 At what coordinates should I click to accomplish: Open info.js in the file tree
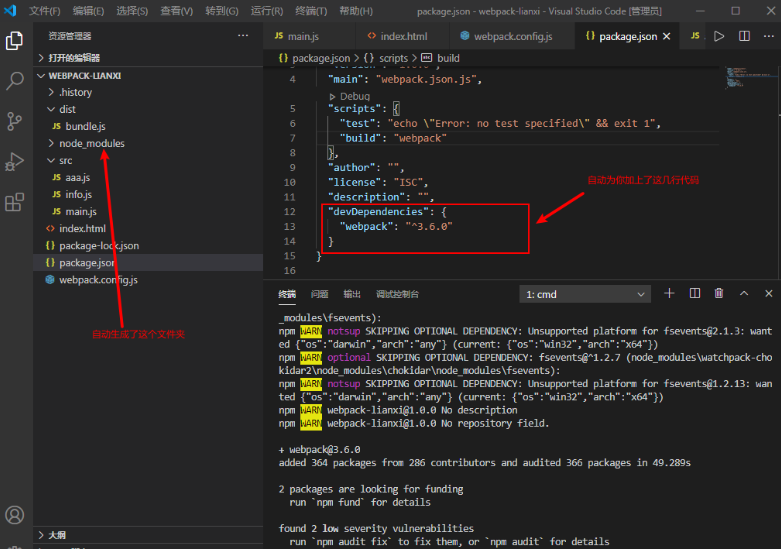[x=148, y=195]
